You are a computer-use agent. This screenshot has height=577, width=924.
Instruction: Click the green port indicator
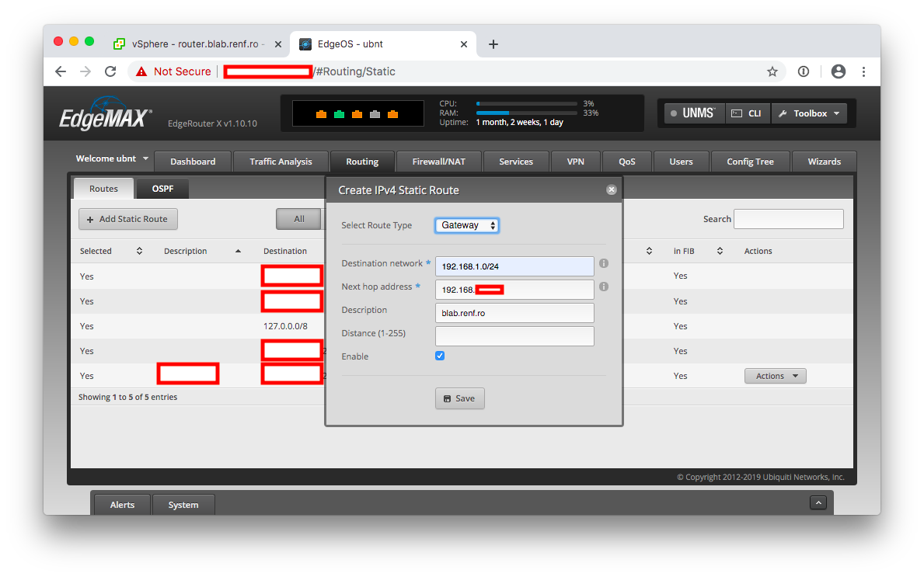coord(339,114)
